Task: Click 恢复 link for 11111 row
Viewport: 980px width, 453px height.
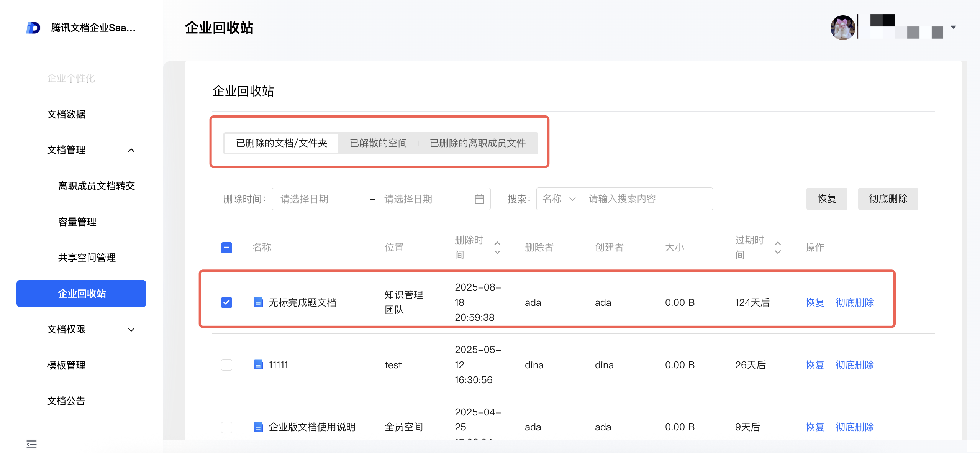Action: [814, 365]
